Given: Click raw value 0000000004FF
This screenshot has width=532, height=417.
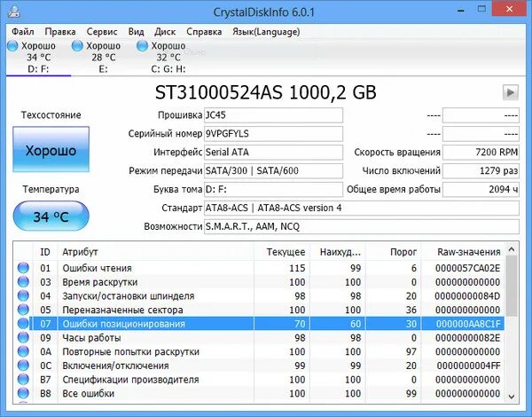Looking at the screenshot, I should [468, 366].
